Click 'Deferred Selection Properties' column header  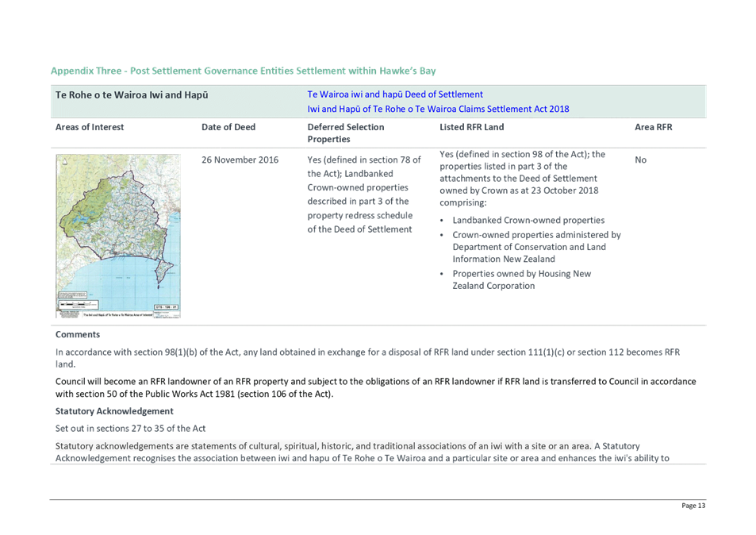[x=346, y=133]
